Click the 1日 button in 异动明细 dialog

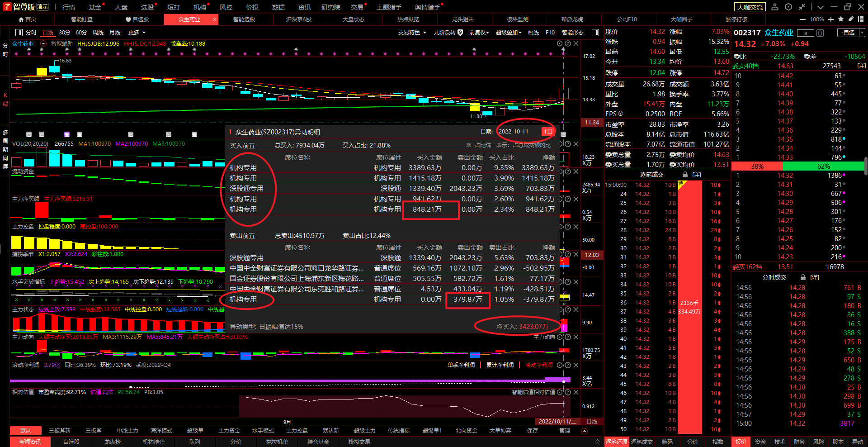(548, 131)
